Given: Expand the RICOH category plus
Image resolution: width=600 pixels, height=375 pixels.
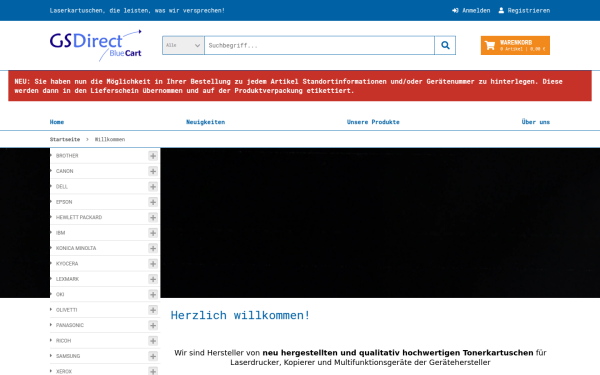Looking at the screenshot, I should click(x=153, y=341).
